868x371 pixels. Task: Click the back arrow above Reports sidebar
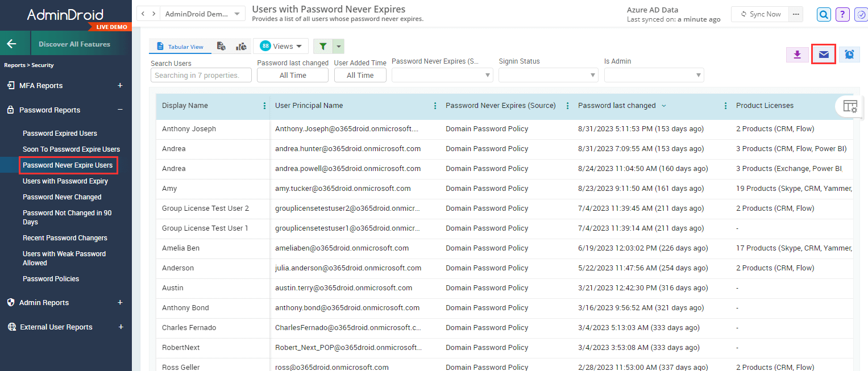tap(15, 43)
